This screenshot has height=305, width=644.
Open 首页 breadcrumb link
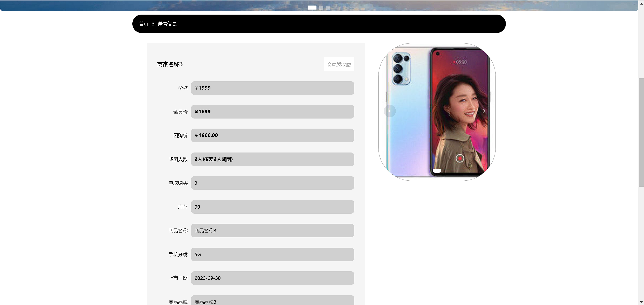coord(144,24)
